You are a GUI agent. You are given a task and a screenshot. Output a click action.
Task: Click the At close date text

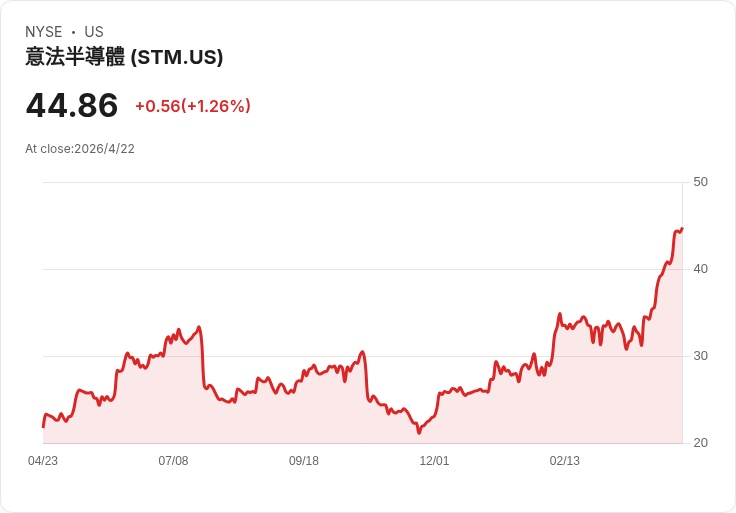[80, 149]
